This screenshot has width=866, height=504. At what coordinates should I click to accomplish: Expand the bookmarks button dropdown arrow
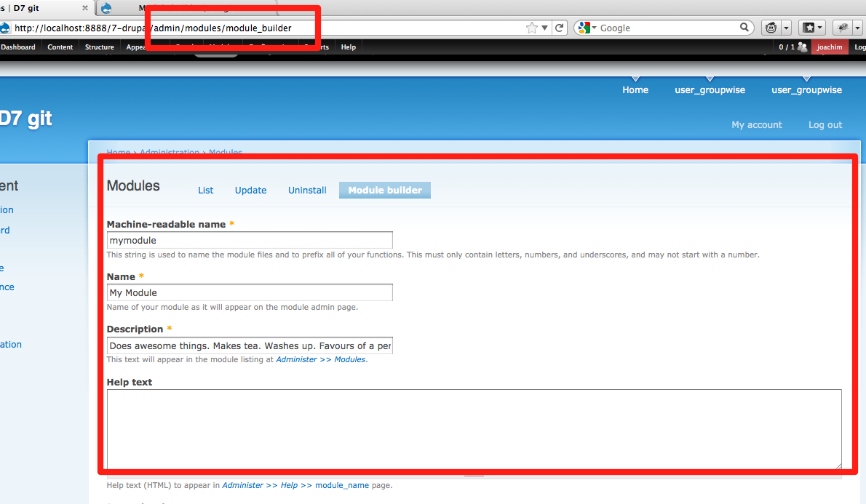819,28
